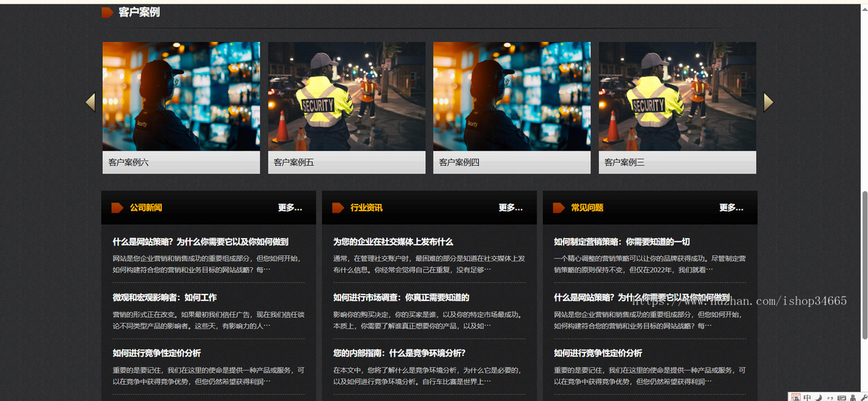Open article 如何进行市场调查：你真正需要知道的

click(401, 297)
